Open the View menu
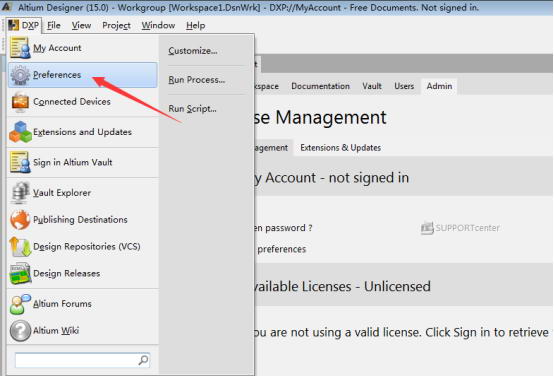 (x=81, y=25)
